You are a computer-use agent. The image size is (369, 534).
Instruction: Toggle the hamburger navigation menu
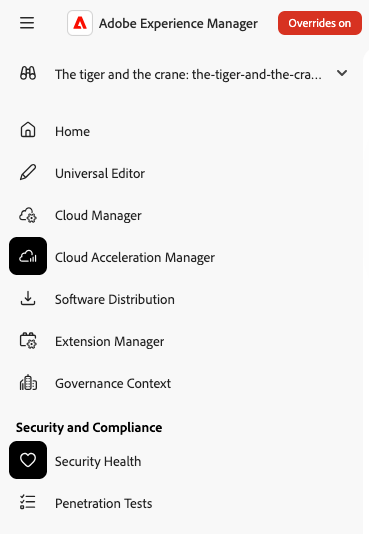coord(27,23)
